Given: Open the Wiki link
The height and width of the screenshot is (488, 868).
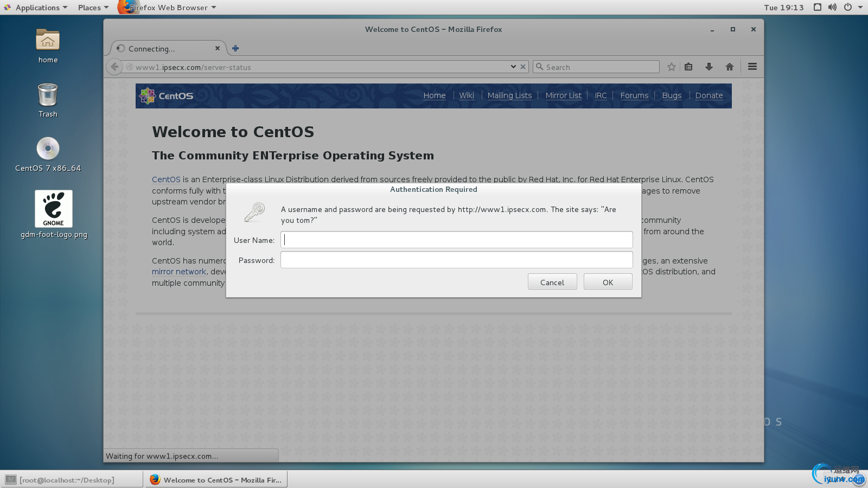Looking at the screenshot, I should 467,95.
